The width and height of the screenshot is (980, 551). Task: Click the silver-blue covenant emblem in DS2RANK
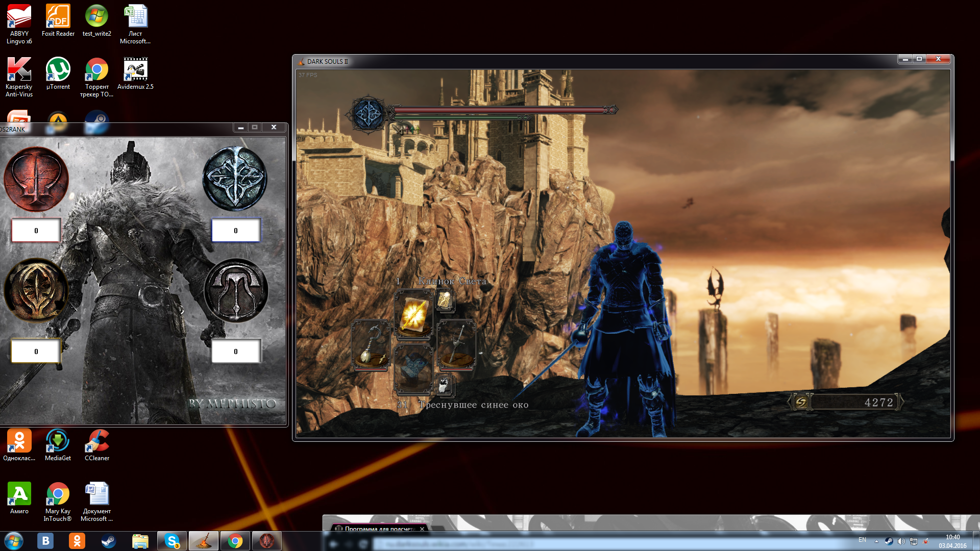point(235,179)
